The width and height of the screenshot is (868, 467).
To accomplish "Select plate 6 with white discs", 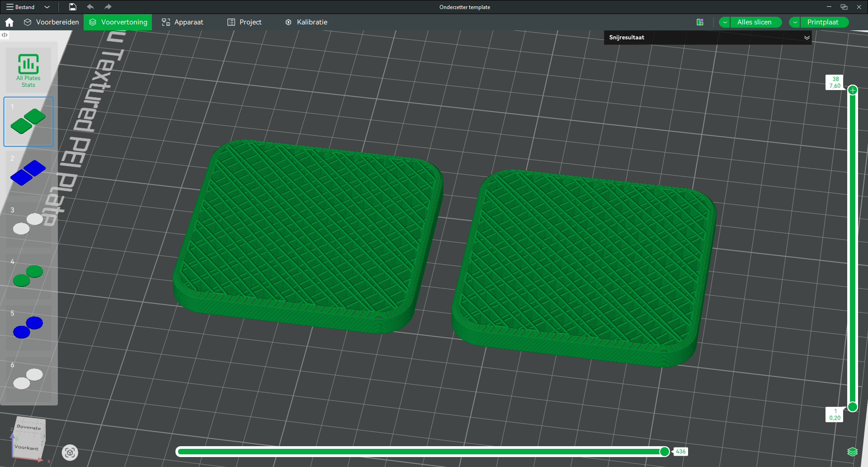I will point(28,379).
